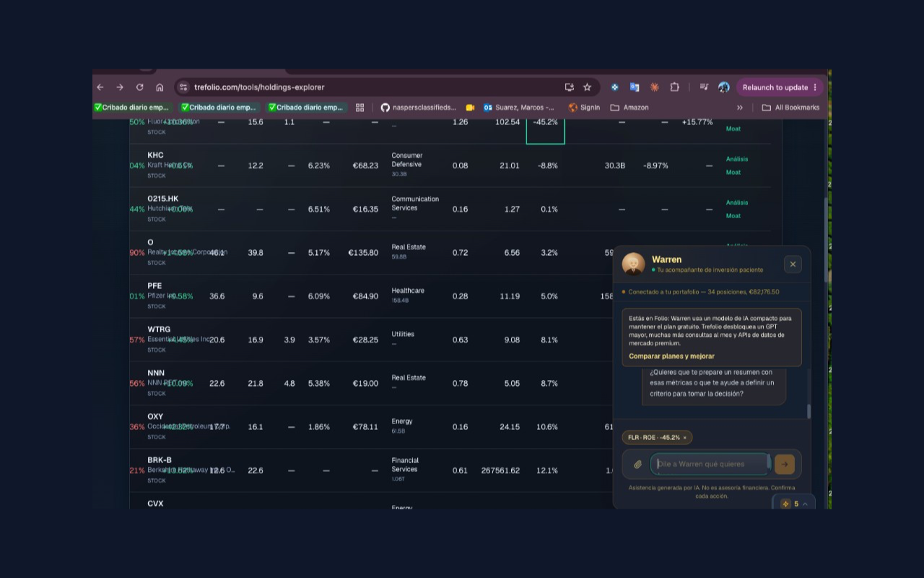
Task: Focus the Dile a Warren message input
Action: click(x=709, y=464)
